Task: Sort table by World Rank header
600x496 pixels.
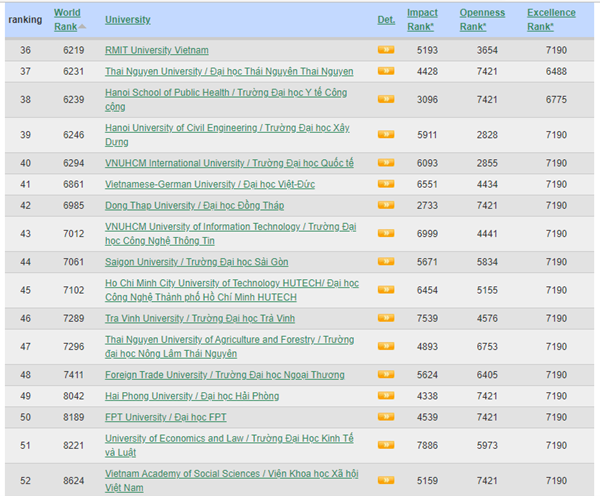Action: pyautogui.click(x=67, y=20)
